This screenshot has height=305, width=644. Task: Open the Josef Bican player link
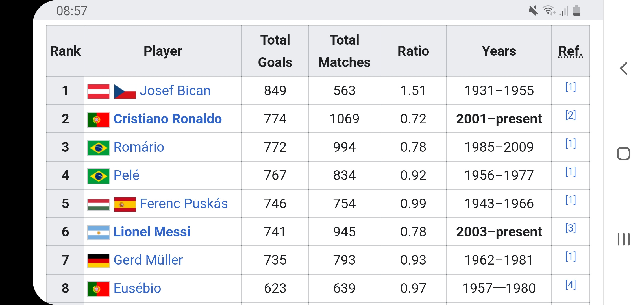tap(175, 91)
